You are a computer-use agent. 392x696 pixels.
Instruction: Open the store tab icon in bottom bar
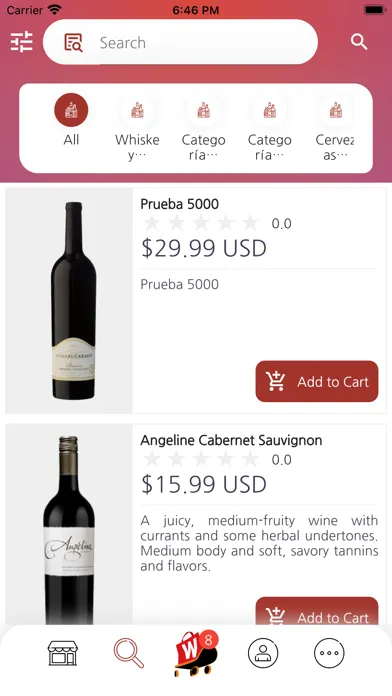click(63, 653)
